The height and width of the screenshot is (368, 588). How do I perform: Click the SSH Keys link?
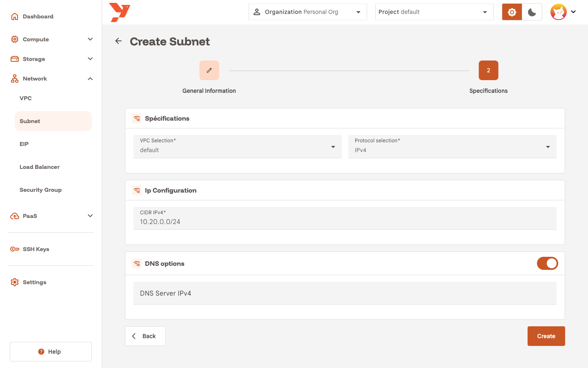(x=36, y=249)
